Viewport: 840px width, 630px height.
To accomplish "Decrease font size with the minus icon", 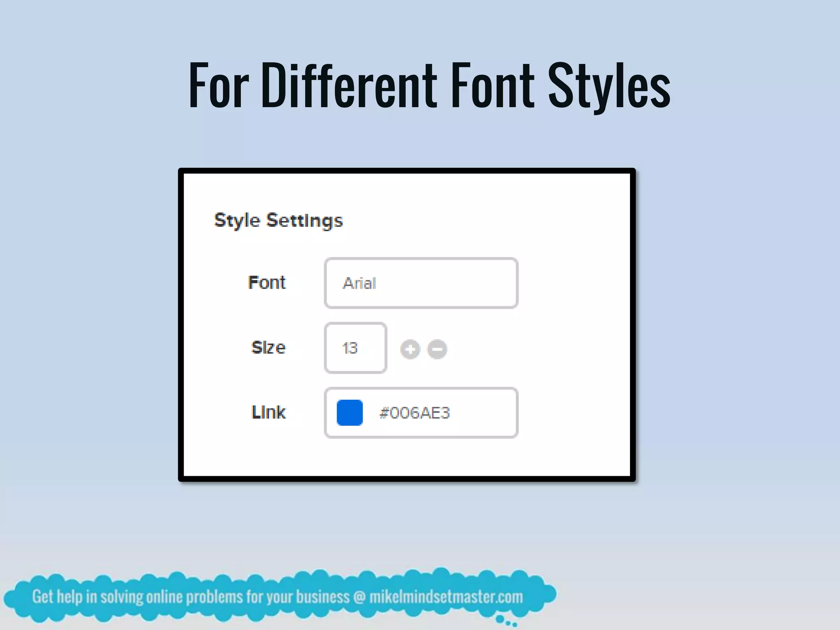I will [437, 349].
